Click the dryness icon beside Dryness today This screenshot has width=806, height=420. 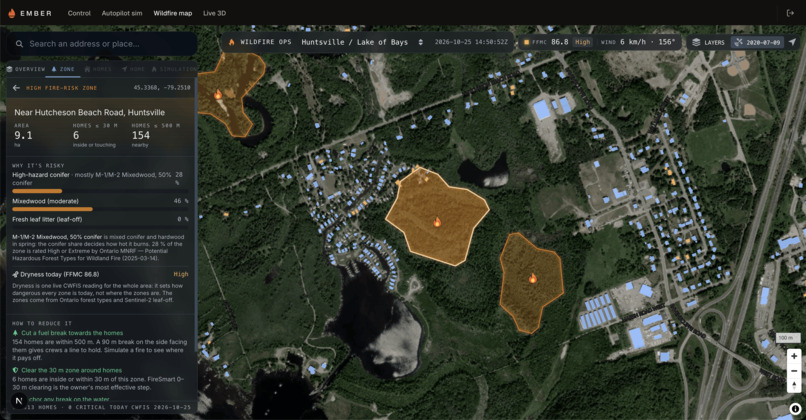(15, 275)
